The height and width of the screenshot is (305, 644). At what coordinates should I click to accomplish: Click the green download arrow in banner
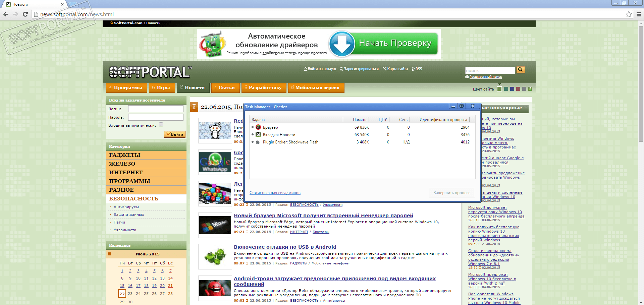(x=342, y=44)
